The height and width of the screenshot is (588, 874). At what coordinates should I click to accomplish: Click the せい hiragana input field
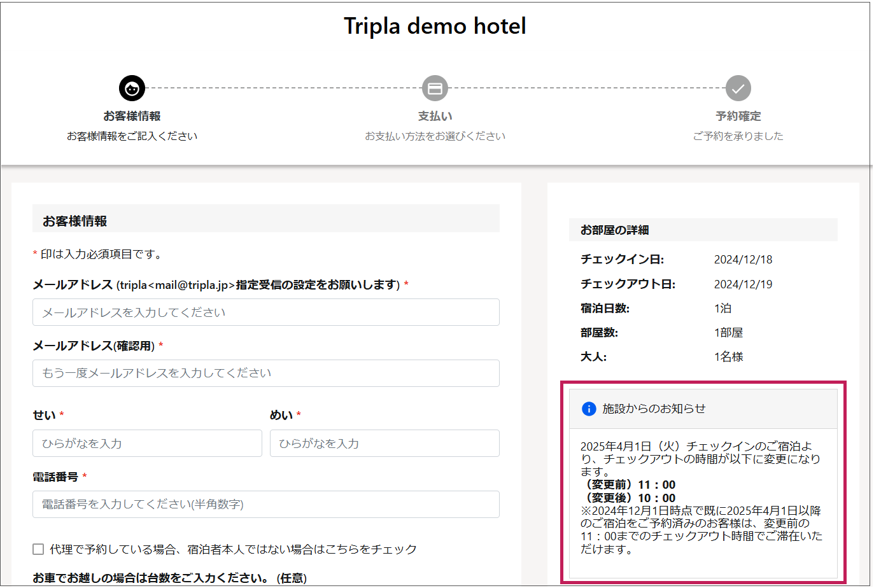[x=147, y=444]
